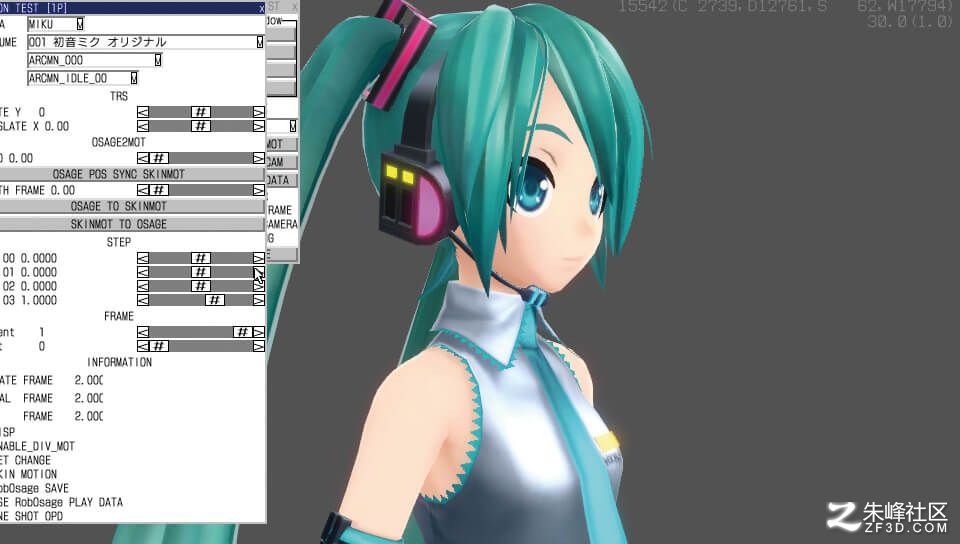The height and width of the screenshot is (544, 960).
Task: Decrease STEP 02 with its left arrow
Action: (143, 286)
